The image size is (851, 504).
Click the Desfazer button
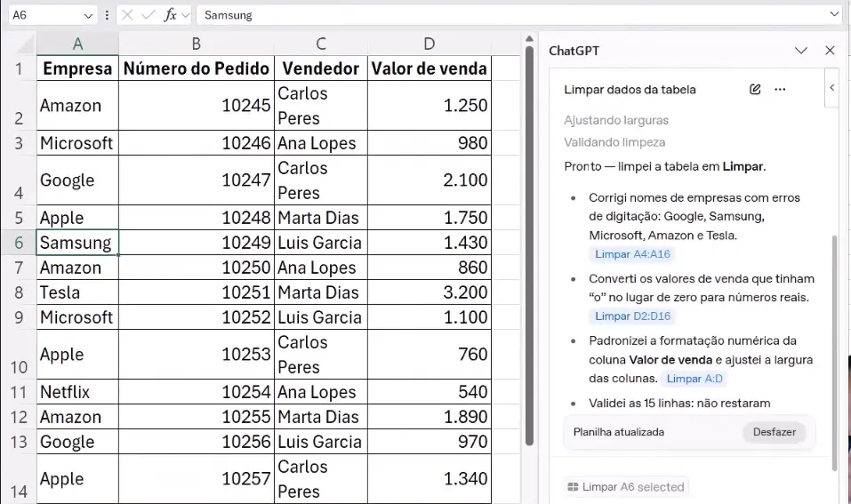pos(774,432)
